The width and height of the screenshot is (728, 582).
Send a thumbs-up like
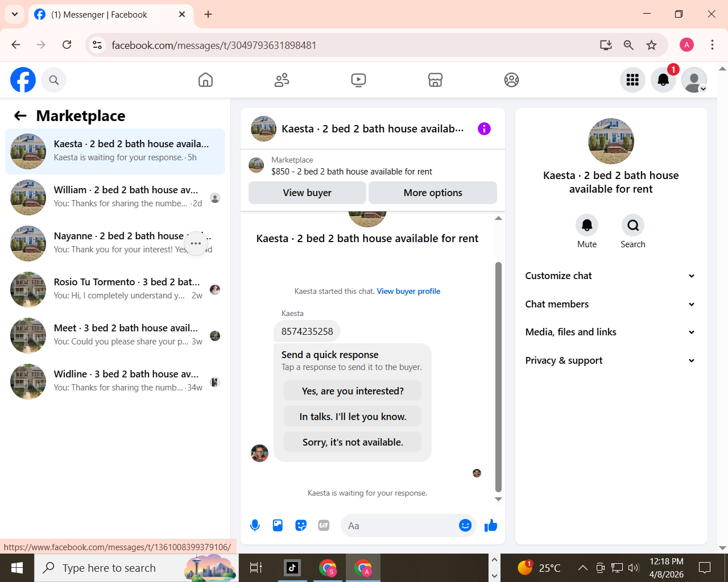pos(491,526)
